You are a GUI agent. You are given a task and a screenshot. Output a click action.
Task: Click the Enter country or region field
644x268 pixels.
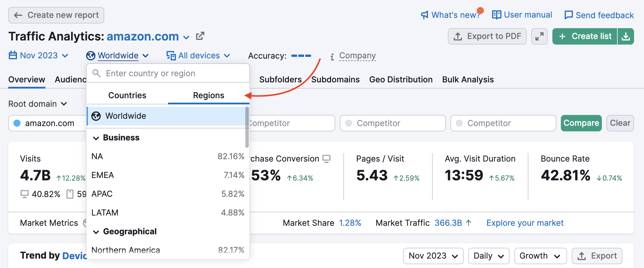click(168, 73)
